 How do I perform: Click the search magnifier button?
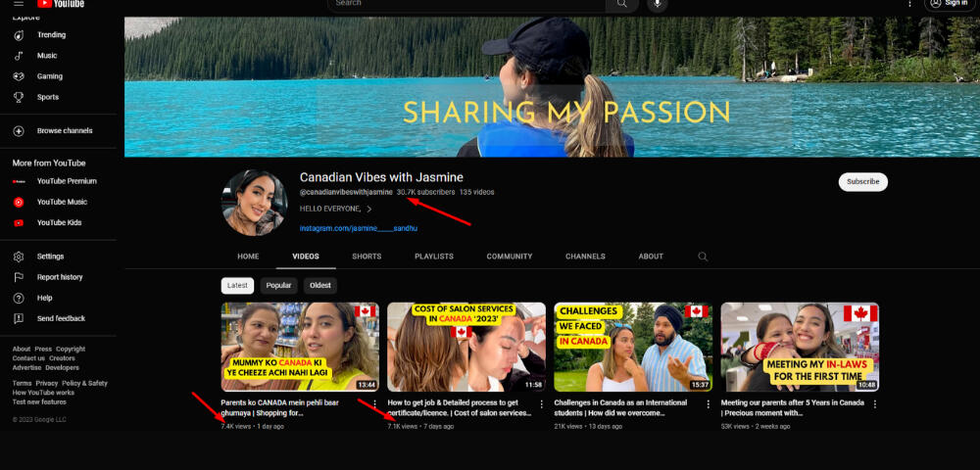coord(622,4)
